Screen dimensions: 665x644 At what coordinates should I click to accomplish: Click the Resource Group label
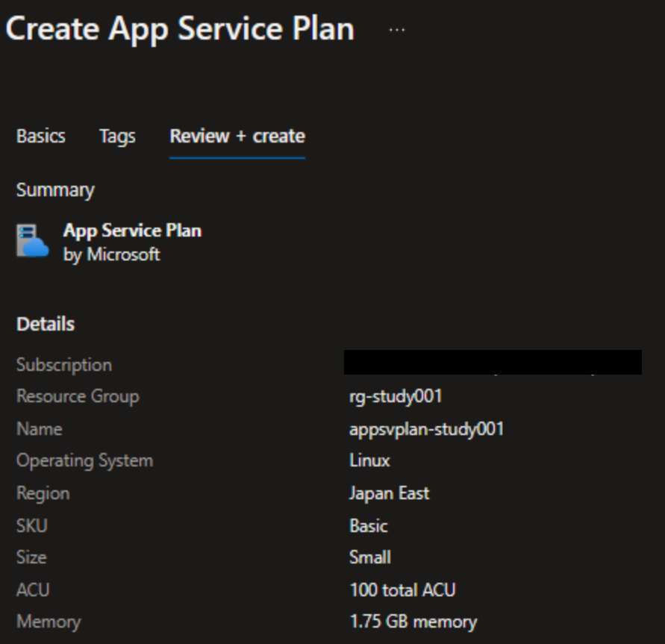pyautogui.click(x=78, y=397)
